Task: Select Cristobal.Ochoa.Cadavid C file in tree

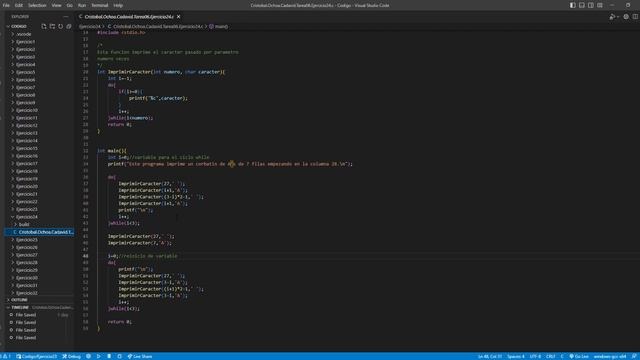Action: pyautogui.click(x=40, y=232)
